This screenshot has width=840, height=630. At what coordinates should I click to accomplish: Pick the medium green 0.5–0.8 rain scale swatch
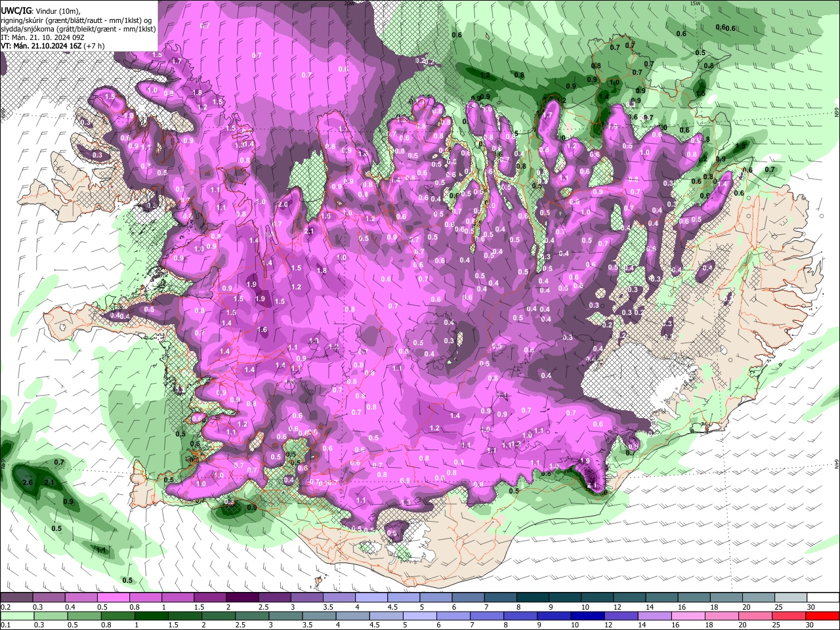(83, 616)
